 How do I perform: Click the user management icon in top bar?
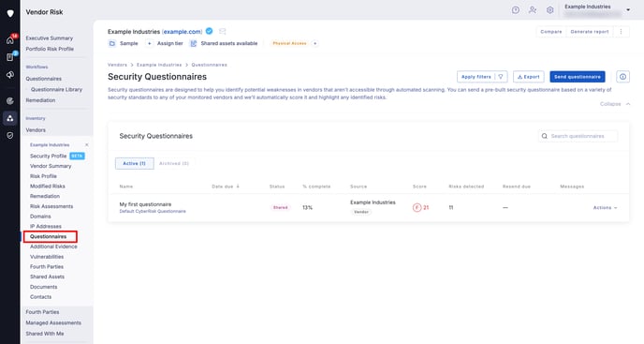point(533,10)
